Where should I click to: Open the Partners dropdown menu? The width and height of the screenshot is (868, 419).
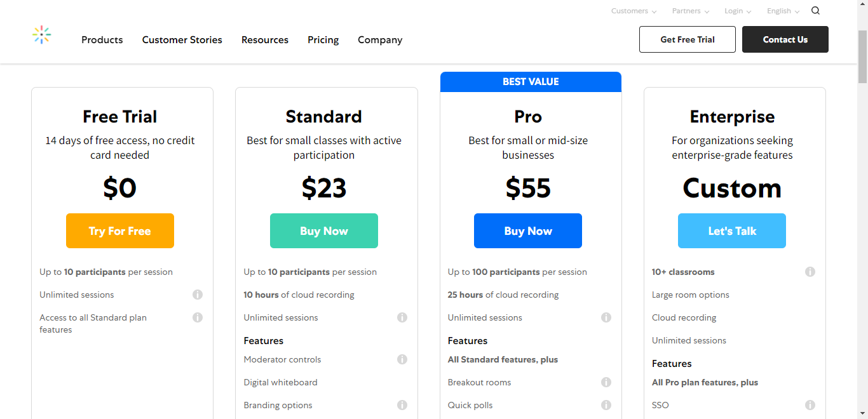[x=691, y=11]
